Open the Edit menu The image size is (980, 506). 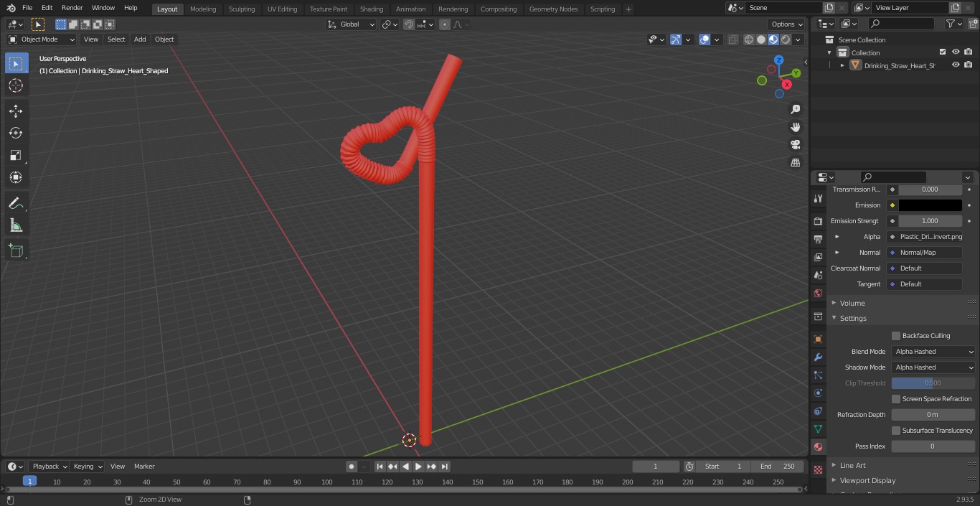(x=47, y=8)
